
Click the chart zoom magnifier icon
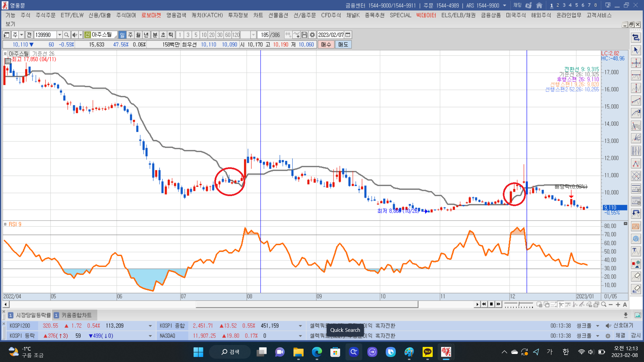click(604, 304)
